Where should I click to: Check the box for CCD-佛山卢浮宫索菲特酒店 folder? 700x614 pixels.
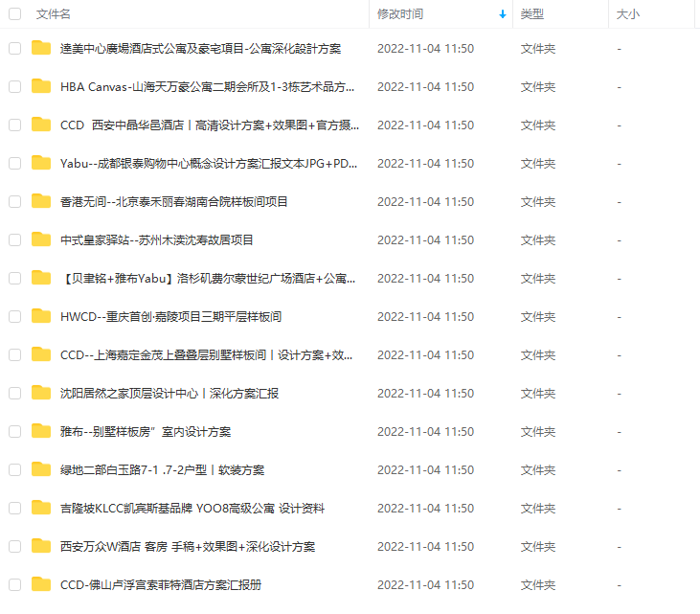pyautogui.click(x=14, y=586)
